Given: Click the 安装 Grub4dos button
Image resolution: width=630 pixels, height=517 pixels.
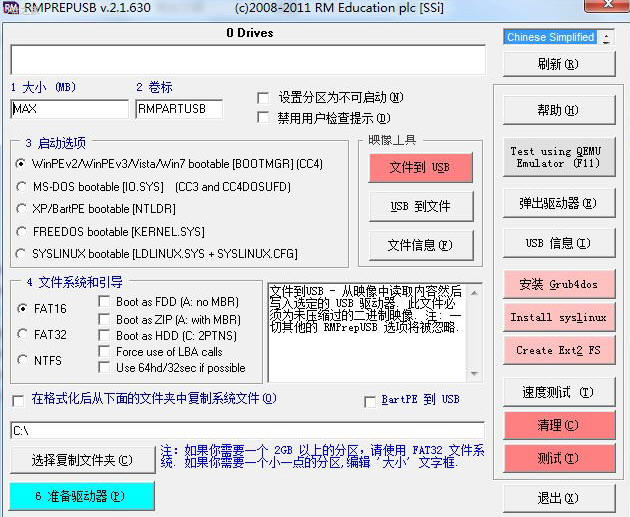Looking at the screenshot, I should [x=558, y=284].
